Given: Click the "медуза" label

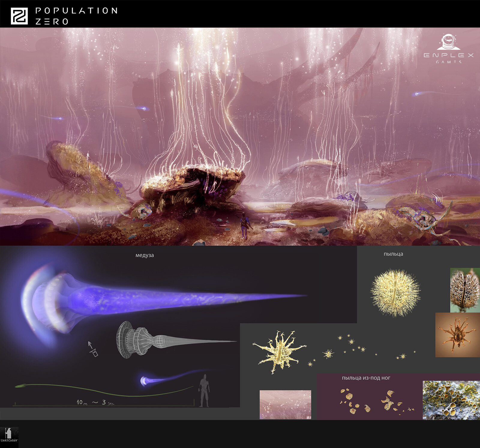Looking at the screenshot, I should click(145, 255).
